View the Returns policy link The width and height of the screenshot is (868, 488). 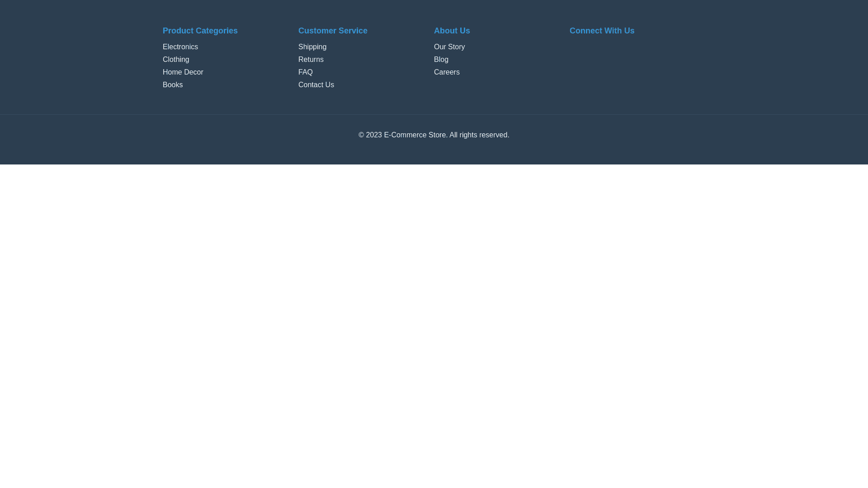tap(311, 60)
